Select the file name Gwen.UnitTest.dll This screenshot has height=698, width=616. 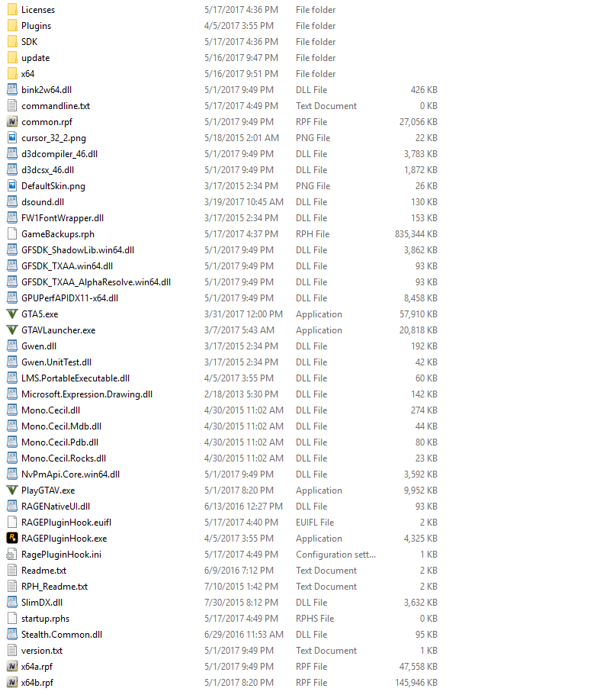pos(56,362)
